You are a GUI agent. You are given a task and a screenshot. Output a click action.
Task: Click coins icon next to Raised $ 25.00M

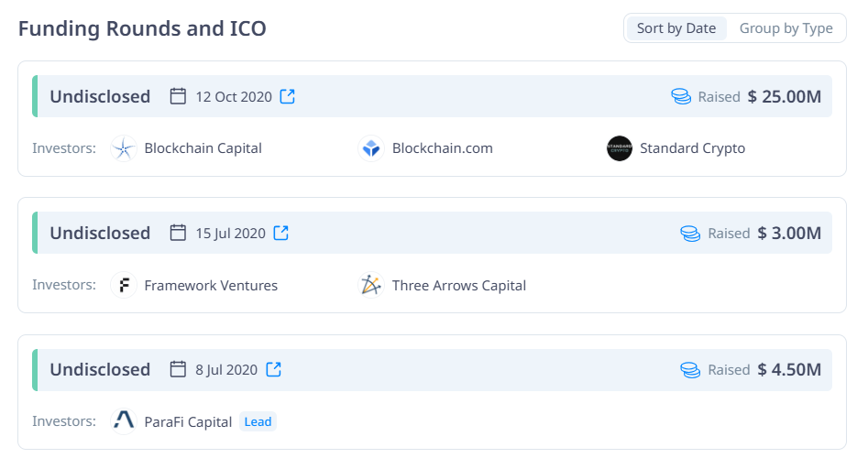click(x=681, y=97)
